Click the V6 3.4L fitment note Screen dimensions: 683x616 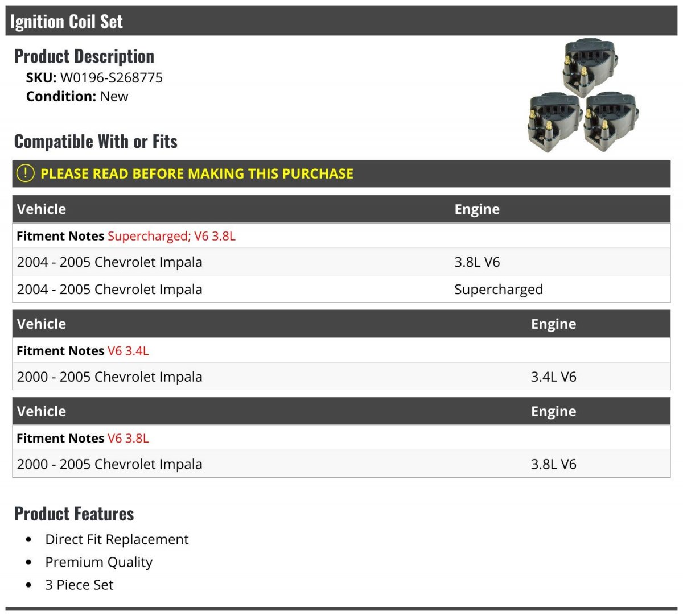(128, 351)
